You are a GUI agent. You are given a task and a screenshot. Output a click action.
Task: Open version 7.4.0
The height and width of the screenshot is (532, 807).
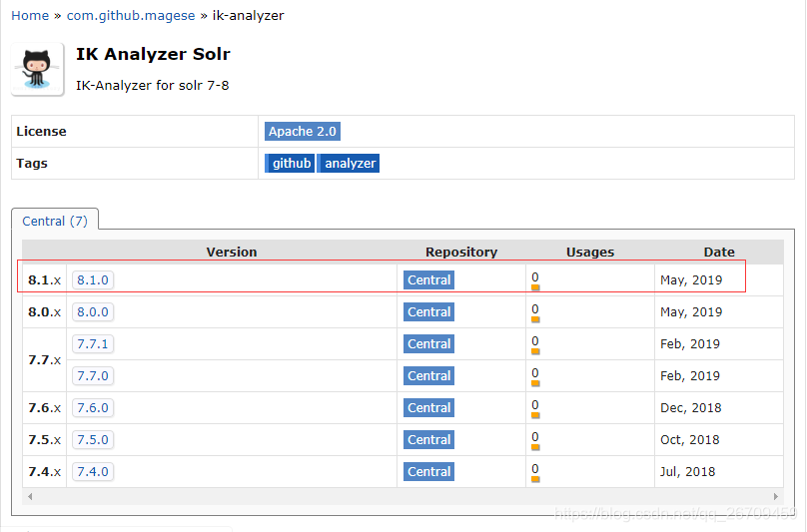[93, 471]
